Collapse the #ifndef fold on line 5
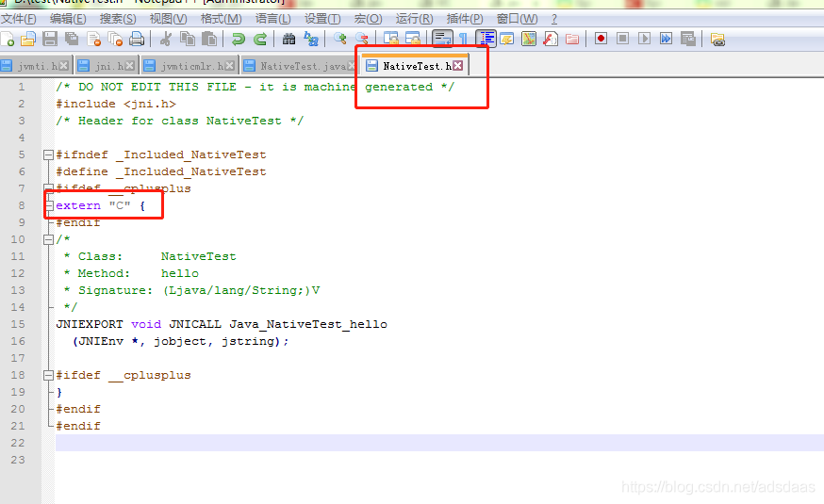Viewport: 824px width, 504px height. click(48, 154)
